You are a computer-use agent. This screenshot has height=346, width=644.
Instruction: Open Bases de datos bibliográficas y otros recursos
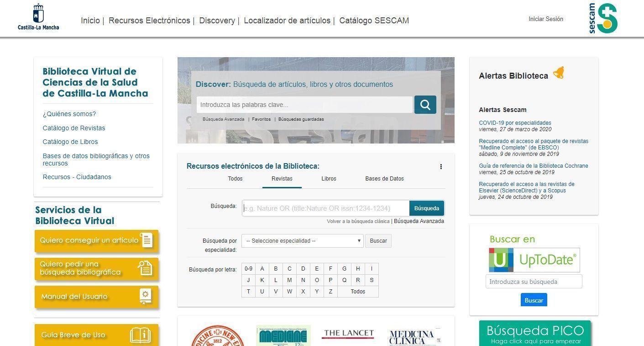click(x=96, y=160)
